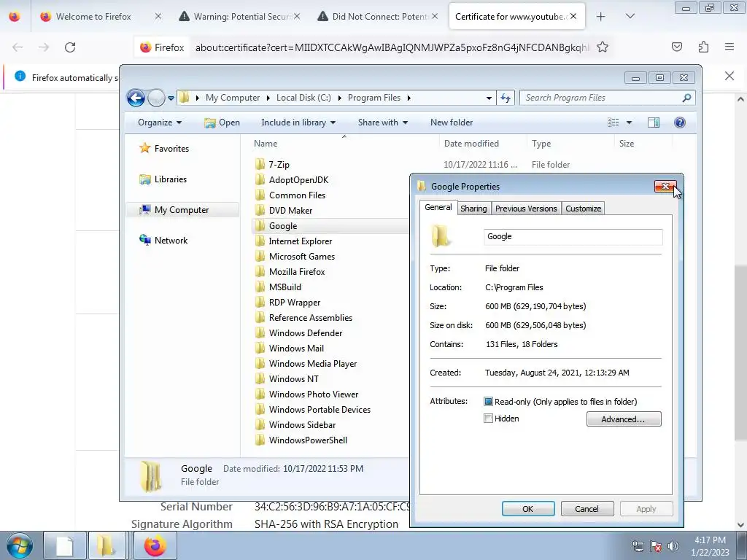747x560 pixels.
Task: Click the taskbar clock
Action: [x=710, y=545]
